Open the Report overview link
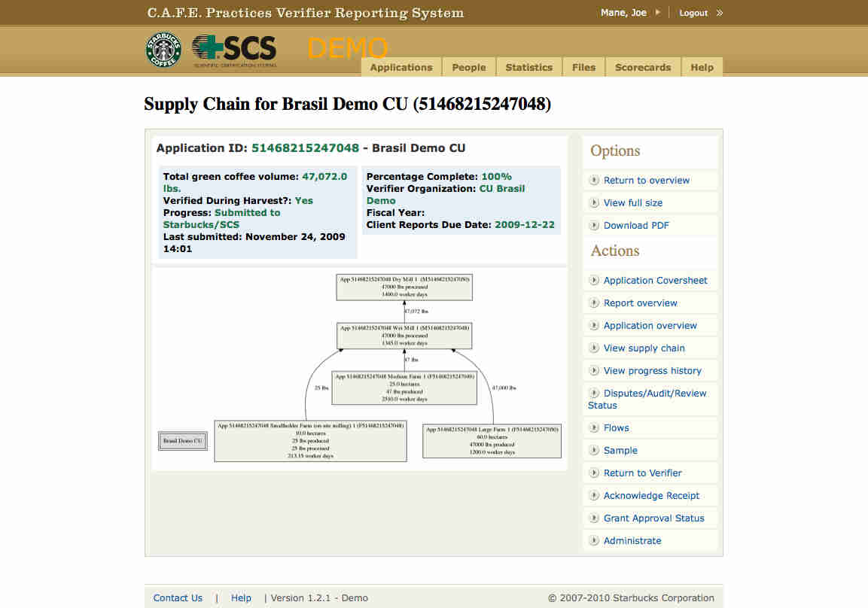 click(x=641, y=303)
